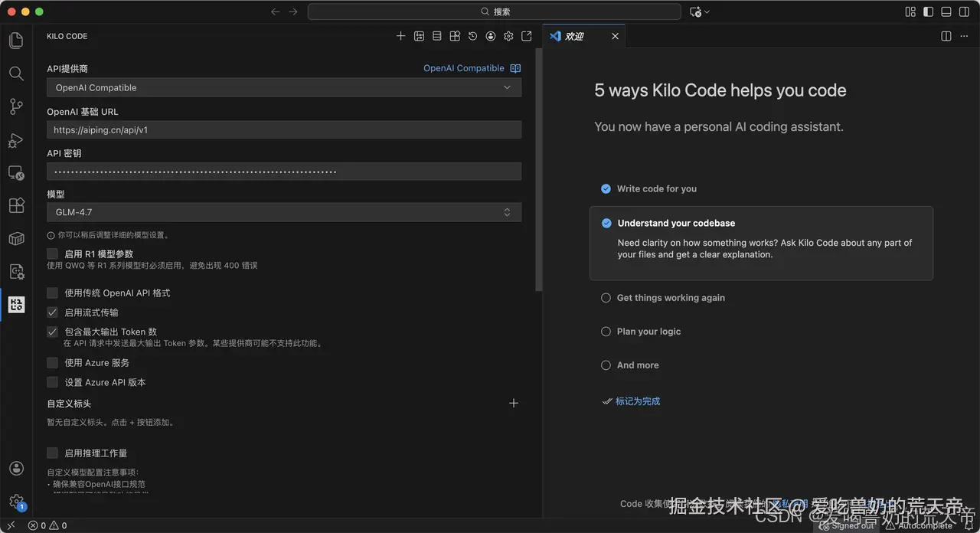Open Run and Debug view
Viewport: 980px width, 533px height.
tap(16, 140)
